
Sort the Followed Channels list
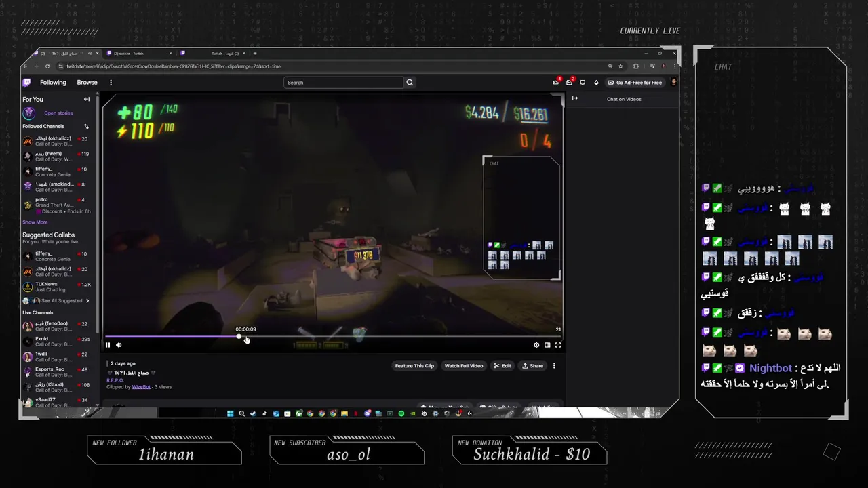click(x=86, y=127)
